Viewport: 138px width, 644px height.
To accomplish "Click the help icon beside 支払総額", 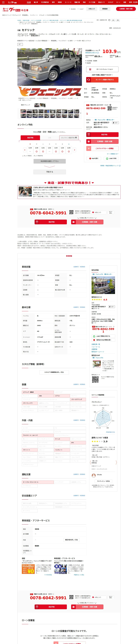I will [99, 50].
